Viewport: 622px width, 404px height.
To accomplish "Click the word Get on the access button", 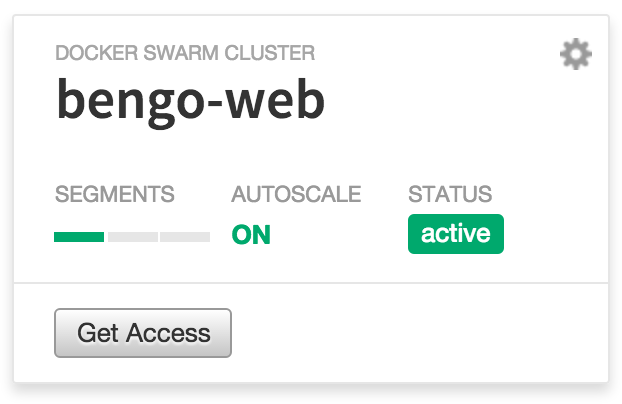I will pos(98,333).
